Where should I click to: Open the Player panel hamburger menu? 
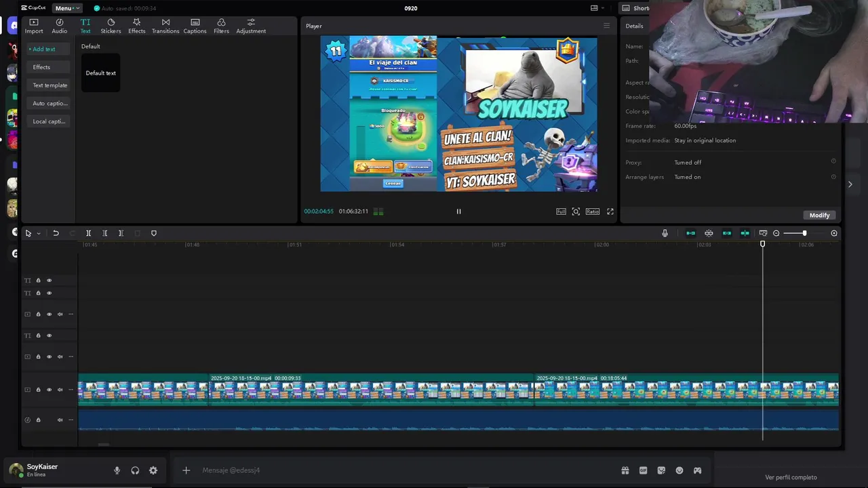click(606, 26)
